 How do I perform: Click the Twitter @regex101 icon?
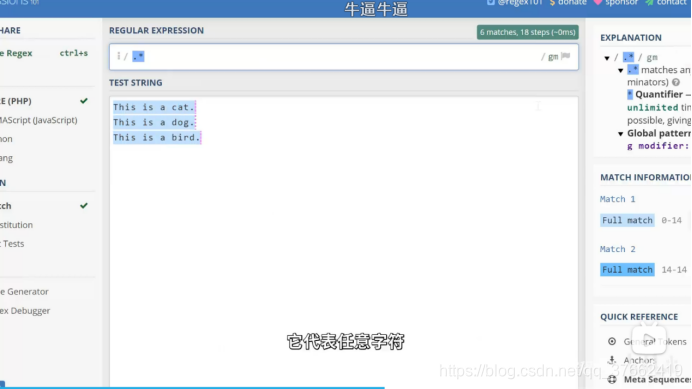(490, 3)
